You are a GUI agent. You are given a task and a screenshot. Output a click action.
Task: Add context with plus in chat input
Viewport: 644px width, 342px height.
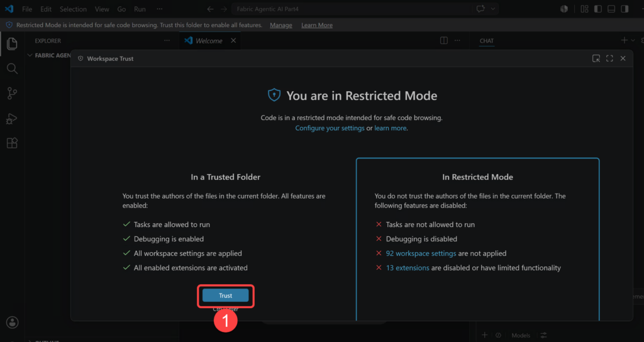click(485, 336)
